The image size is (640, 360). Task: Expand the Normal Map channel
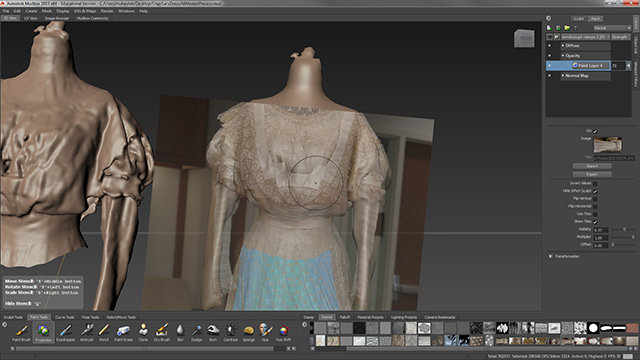pos(563,76)
